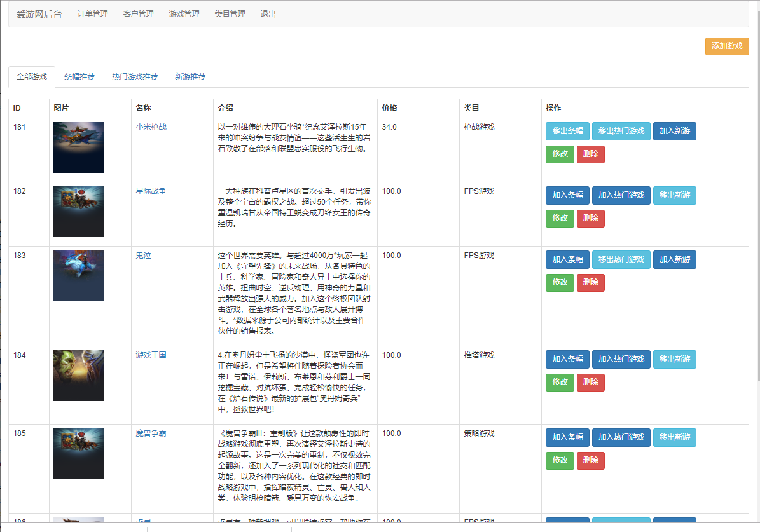This screenshot has width=760, height=532.
Task: Open the 游戏管理 menu
Action: point(183,13)
